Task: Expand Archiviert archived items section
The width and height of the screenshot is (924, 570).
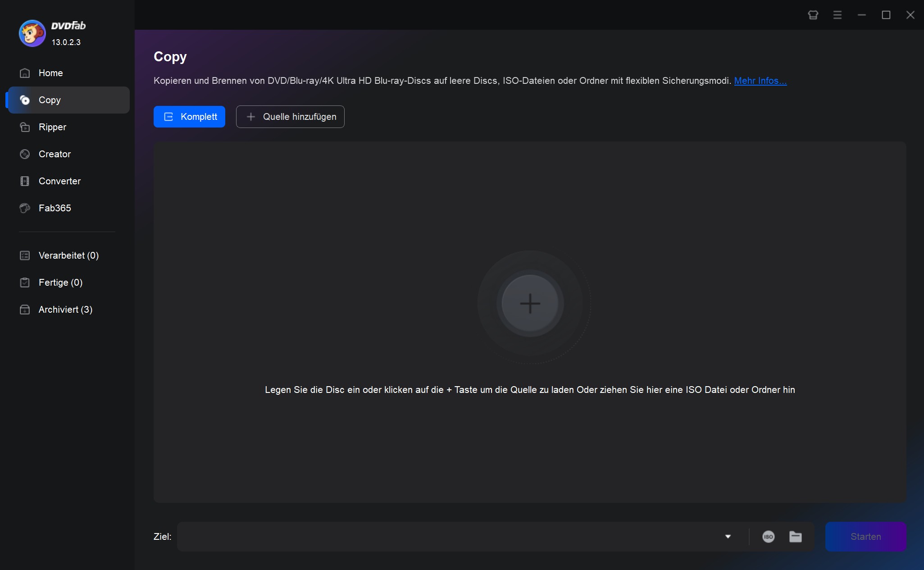Action: tap(65, 309)
